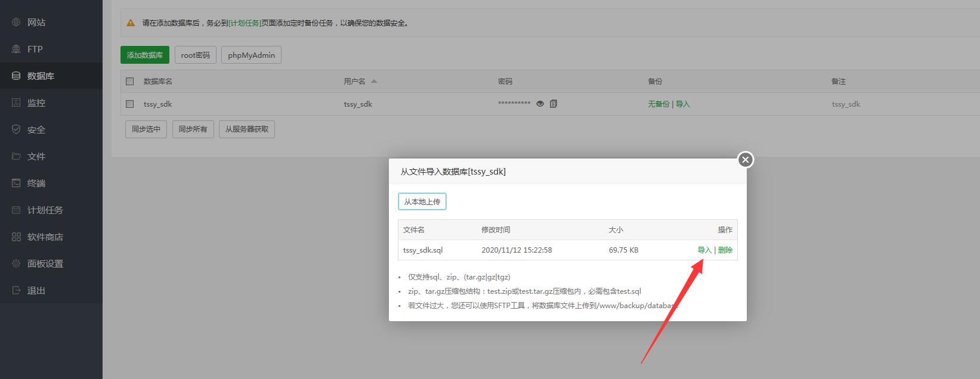Click the 监控 monitor icon in sidebar

(x=16, y=102)
